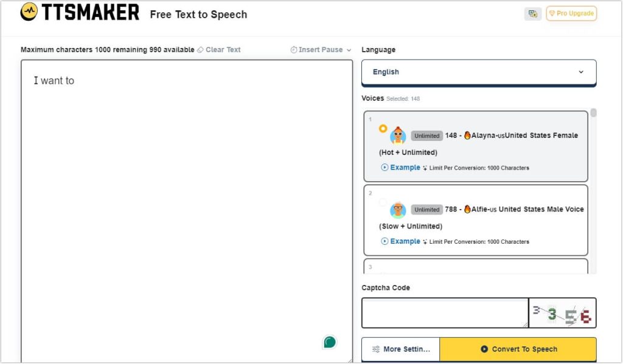Screen dimensions: 623x364
Task: Click the translate language icon near Pro Upgrade
Action: [532, 14]
